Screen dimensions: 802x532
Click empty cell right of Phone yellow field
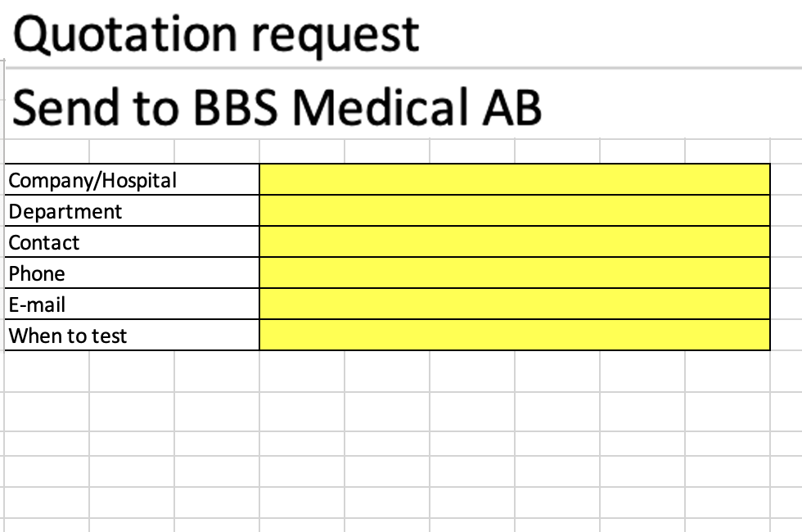(x=786, y=273)
